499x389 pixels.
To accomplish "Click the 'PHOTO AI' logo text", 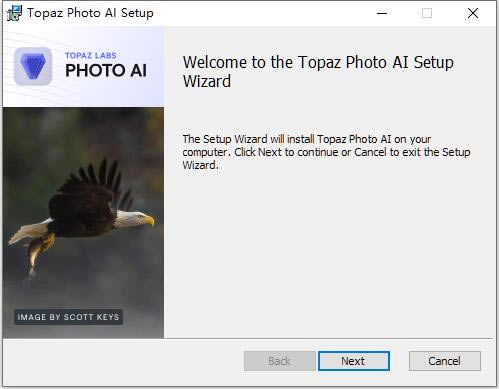I will coord(106,71).
